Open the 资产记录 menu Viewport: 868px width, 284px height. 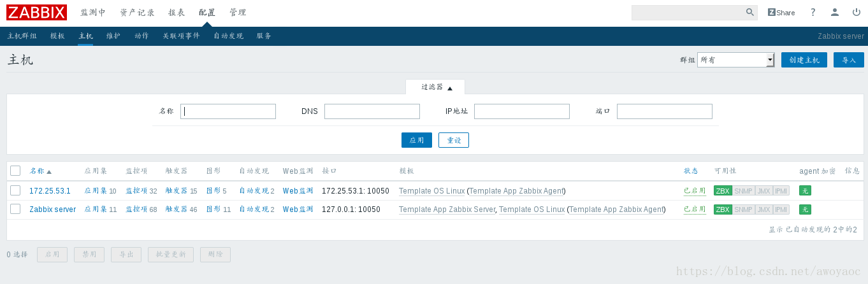[137, 13]
